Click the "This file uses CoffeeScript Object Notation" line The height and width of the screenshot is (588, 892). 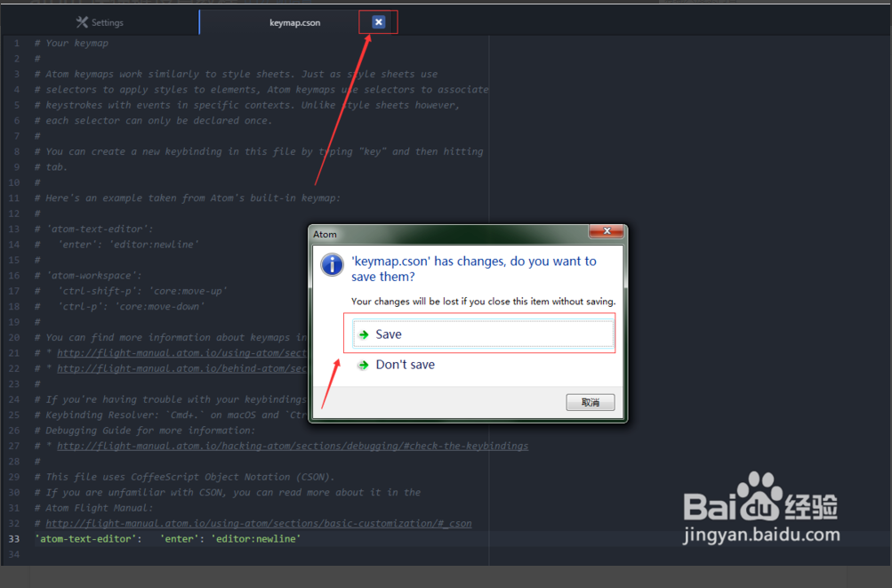tap(184, 477)
